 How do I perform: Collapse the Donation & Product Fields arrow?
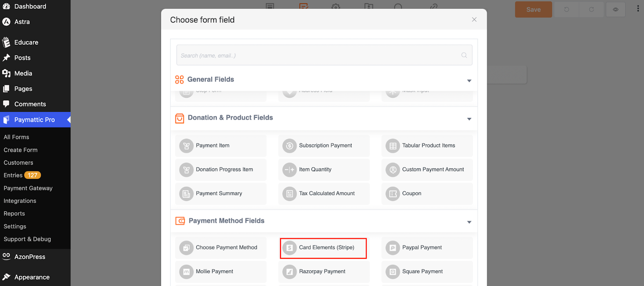coord(469,119)
